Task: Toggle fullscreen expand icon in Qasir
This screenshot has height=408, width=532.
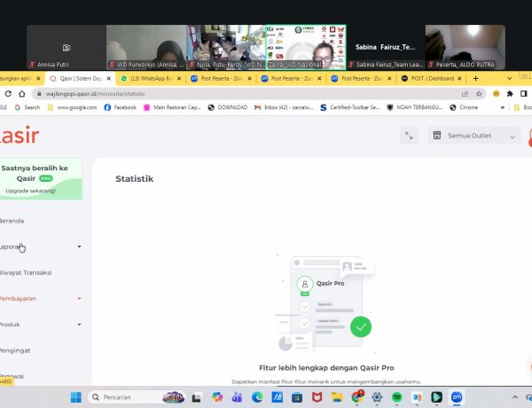Action: pos(409,136)
